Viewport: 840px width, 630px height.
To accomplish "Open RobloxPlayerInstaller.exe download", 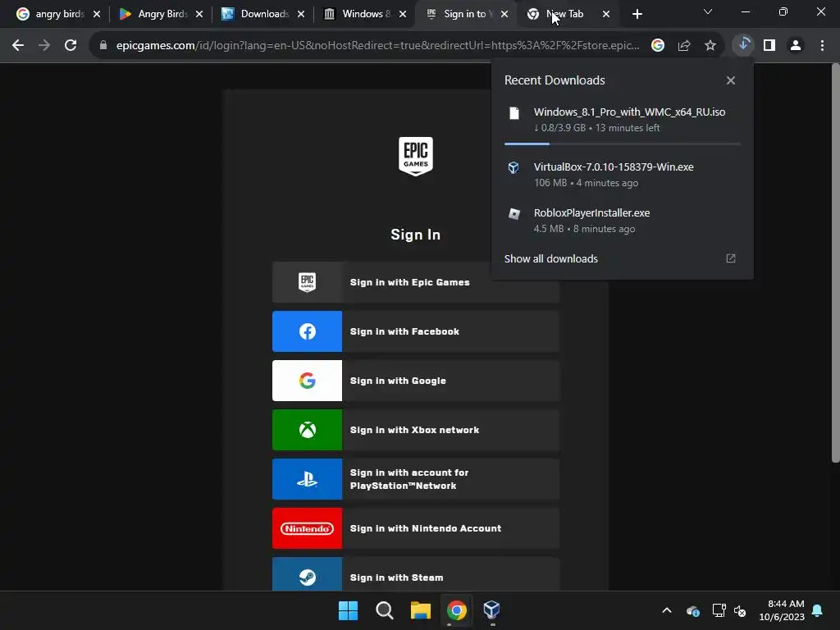I will coord(622,221).
